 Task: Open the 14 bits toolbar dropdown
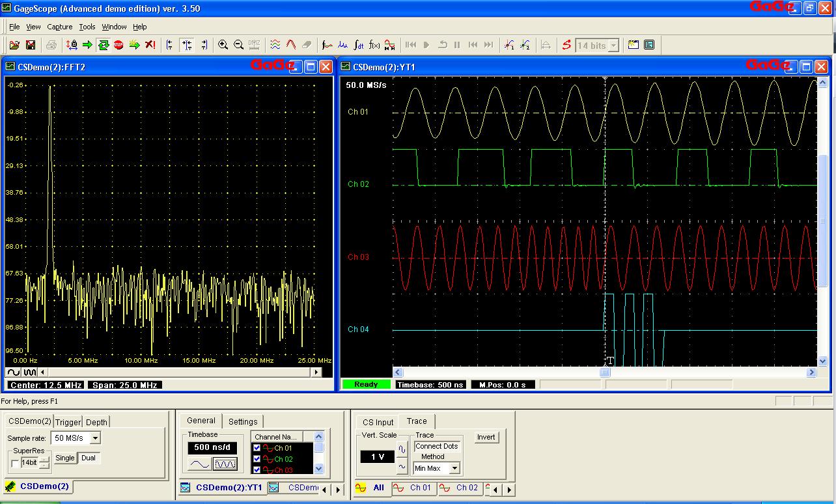coord(613,46)
